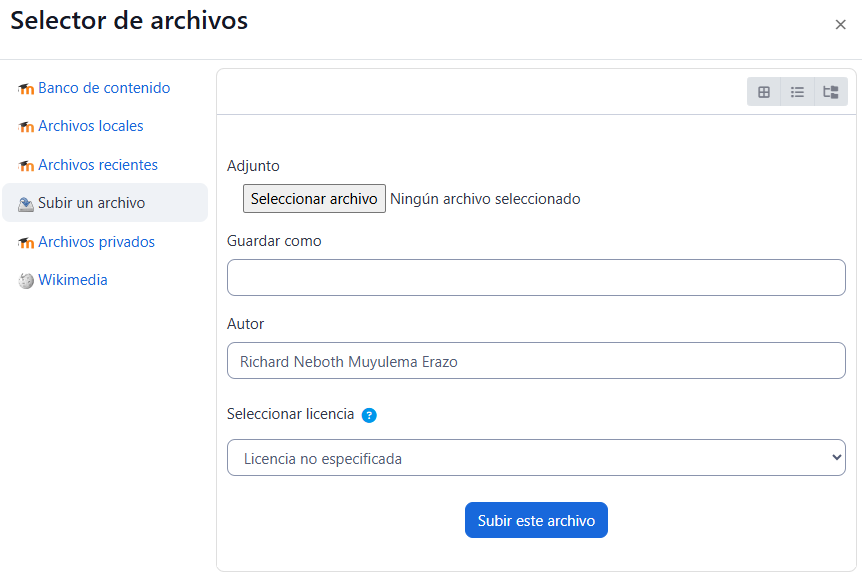Screen dimensions: 862x574
Task: Switch to icon grid view
Action: coord(764,92)
